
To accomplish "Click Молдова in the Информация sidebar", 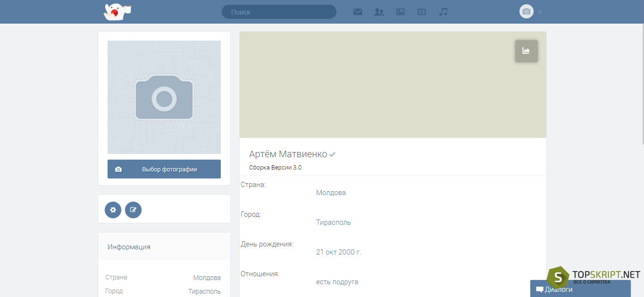I will point(207,278).
